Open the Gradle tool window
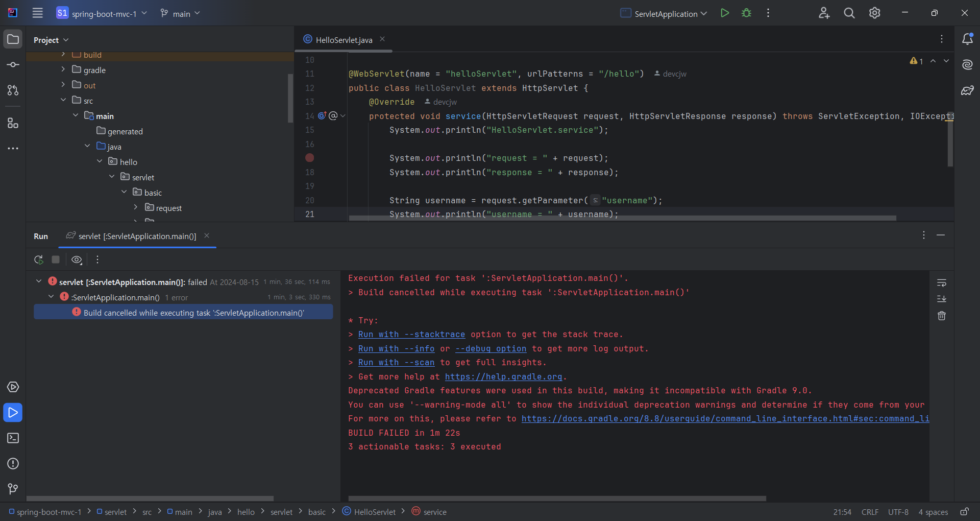 (967, 90)
